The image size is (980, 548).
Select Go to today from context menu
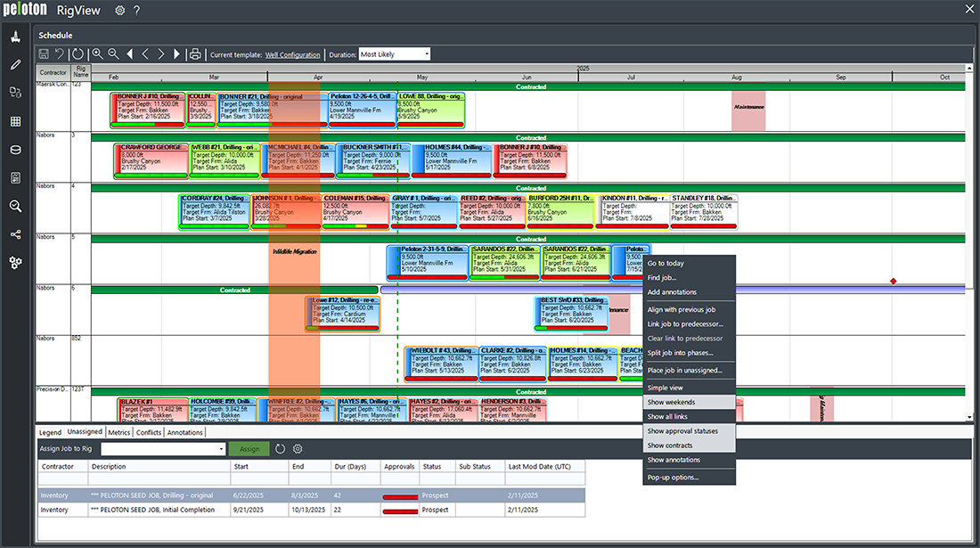(x=666, y=263)
